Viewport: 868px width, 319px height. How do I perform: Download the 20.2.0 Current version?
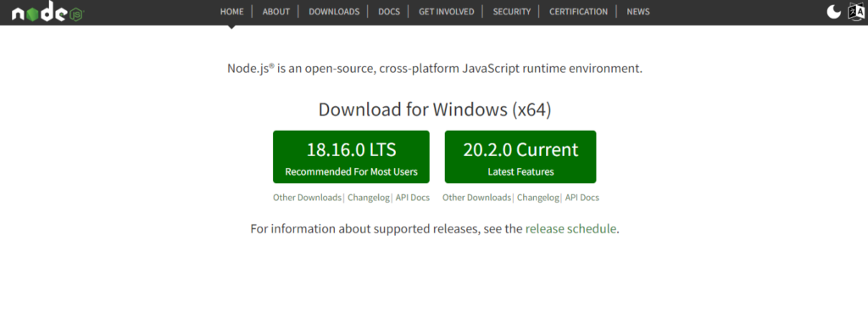(x=520, y=157)
